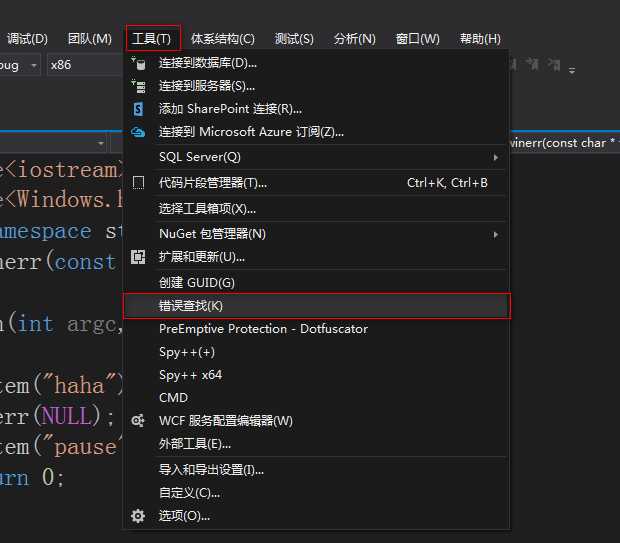Launch Spy++ x64

point(316,375)
